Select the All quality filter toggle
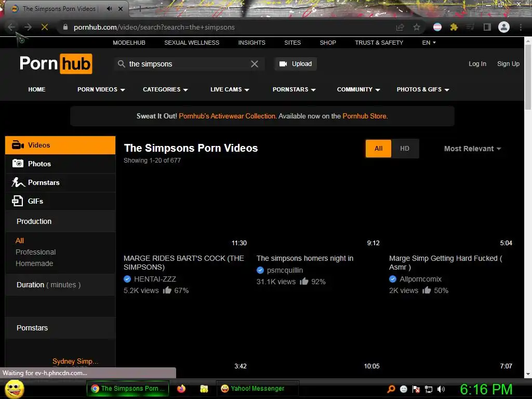The height and width of the screenshot is (399, 532). [378, 148]
